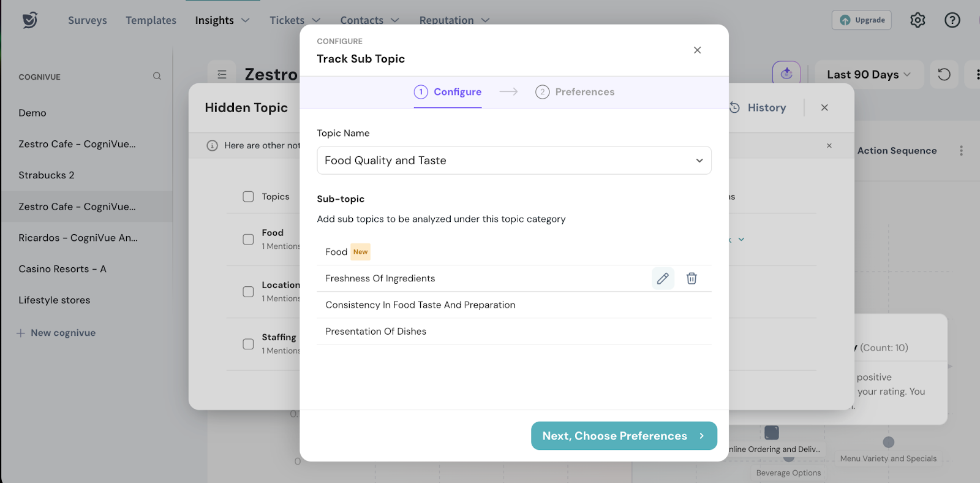Click the AI assistant icon near the date range
The width and height of the screenshot is (980, 483).
tap(786, 74)
